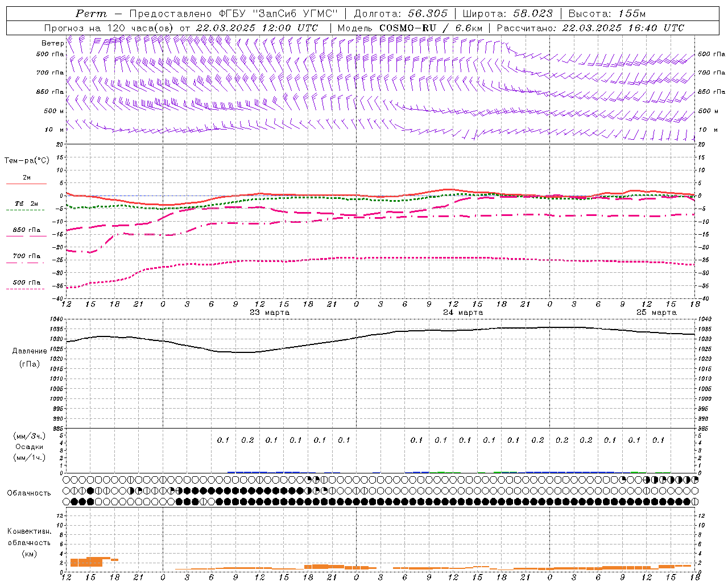Click the '(гПа)' pressure unit label
Image resolution: width=728 pixels, height=582 pixels.
30,364
